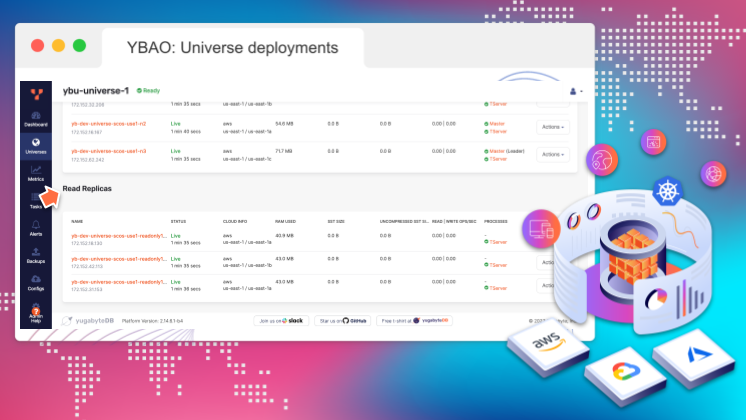
Task: Click the Google Cloud tile
Action: coord(625,377)
